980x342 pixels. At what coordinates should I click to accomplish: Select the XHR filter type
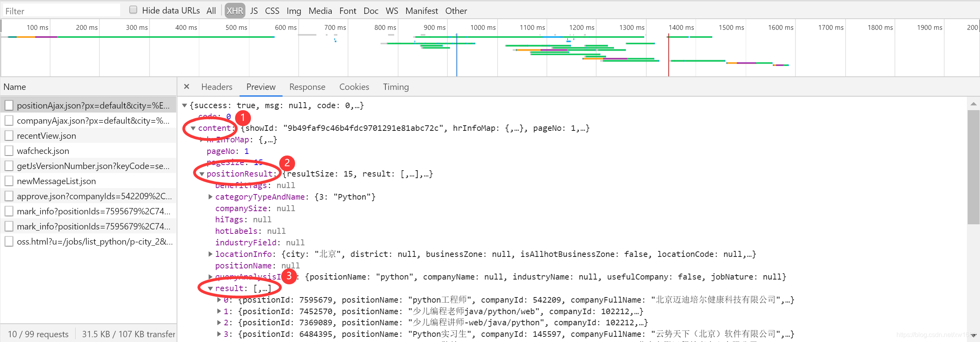(x=235, y=11)
